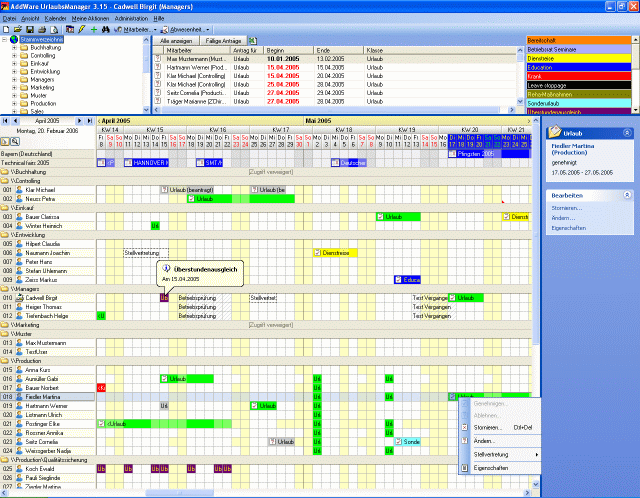The width and height of the screenshot is (640, 498).
Task: Click the Fällige Anträge button
Action: click(223, 40)
